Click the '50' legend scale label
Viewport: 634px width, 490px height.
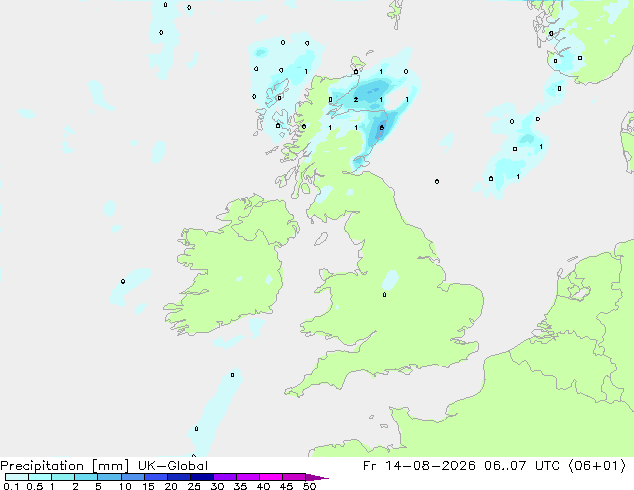coord(310,486)
